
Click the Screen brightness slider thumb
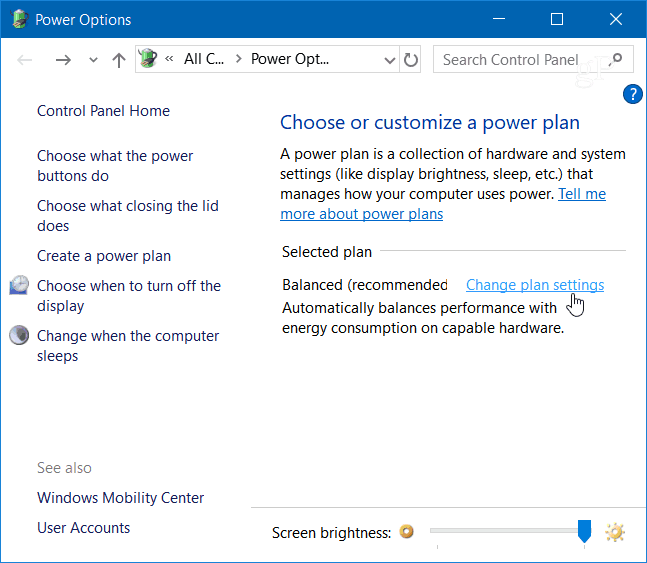[x=584, y=532]
